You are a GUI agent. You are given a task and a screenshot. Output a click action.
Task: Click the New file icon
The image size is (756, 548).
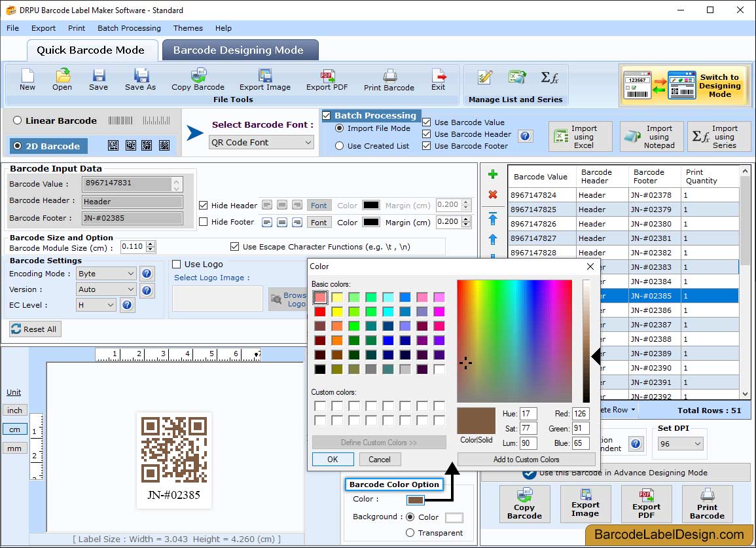coord(27,79)
